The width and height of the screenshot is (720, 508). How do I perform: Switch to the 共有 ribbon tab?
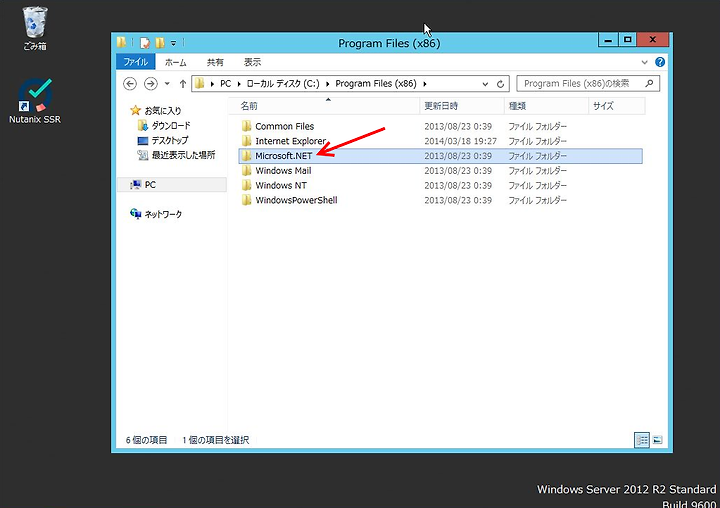coord(215,62)
